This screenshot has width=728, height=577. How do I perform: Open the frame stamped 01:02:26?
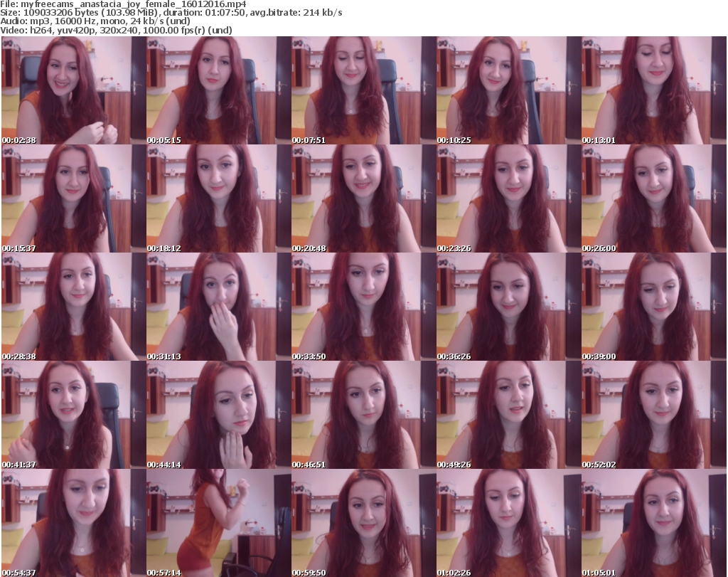coord(509,523)
